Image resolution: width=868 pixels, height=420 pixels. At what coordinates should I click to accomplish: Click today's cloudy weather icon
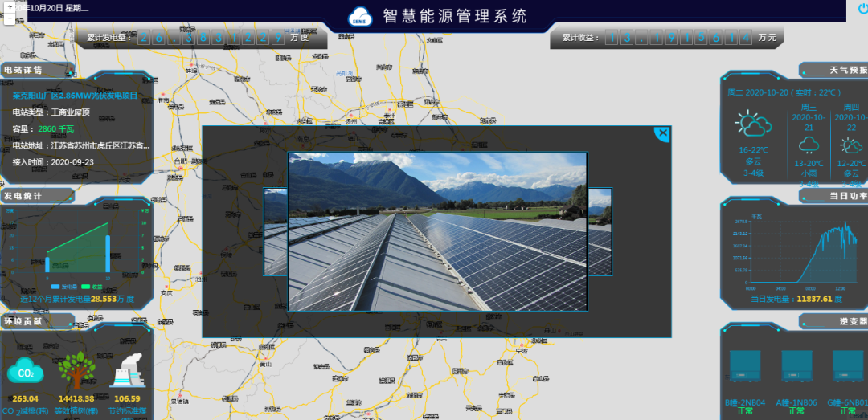tap(753, 125)
